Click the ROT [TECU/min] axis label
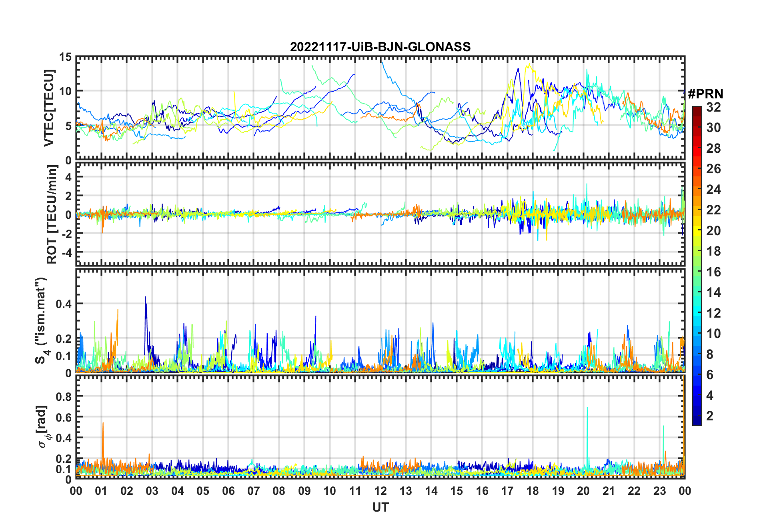Screen dimensions: 761x532 [x=52, y=214]
